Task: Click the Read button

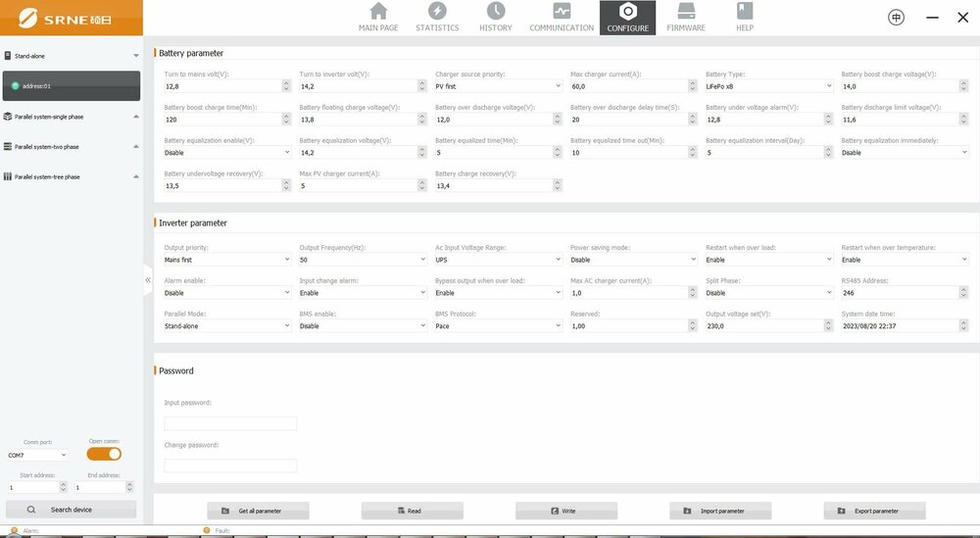Action: (x=412, y=511)
